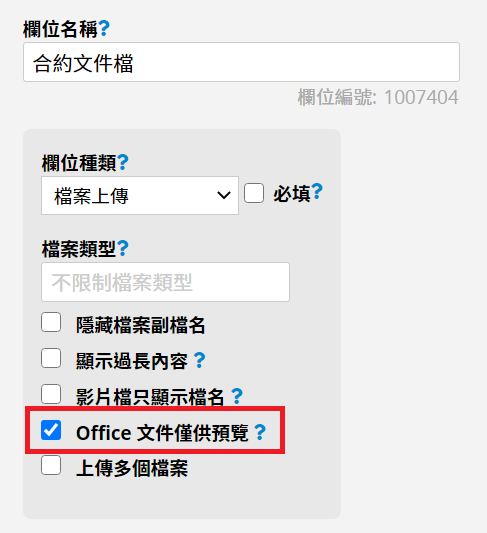
Task: Enable the 顯示過長內容 checkbox
Action: [x=51, y=358]
